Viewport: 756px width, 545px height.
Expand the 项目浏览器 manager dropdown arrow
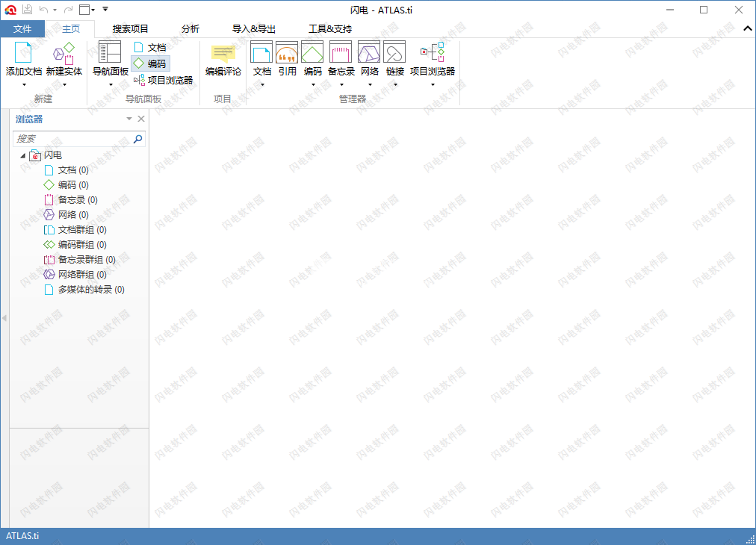click(x=433, y=85)
